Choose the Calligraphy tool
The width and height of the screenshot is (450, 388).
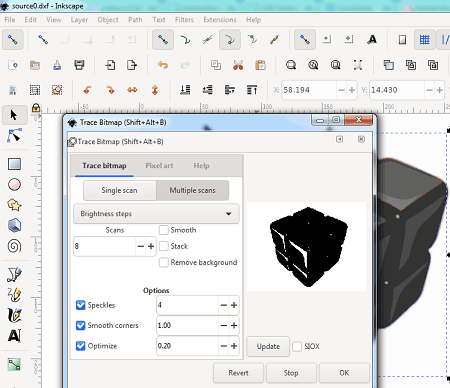(14, 315)
